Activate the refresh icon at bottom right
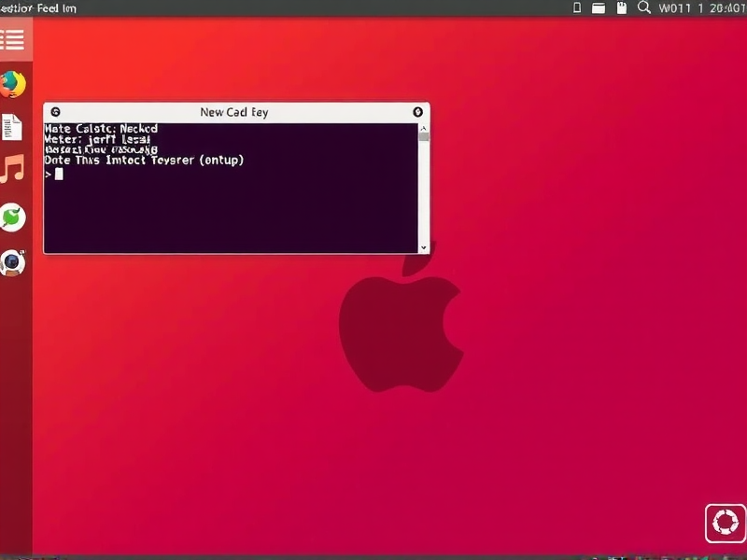The height and width of the screenshot is (560, 747). point(724,524)
